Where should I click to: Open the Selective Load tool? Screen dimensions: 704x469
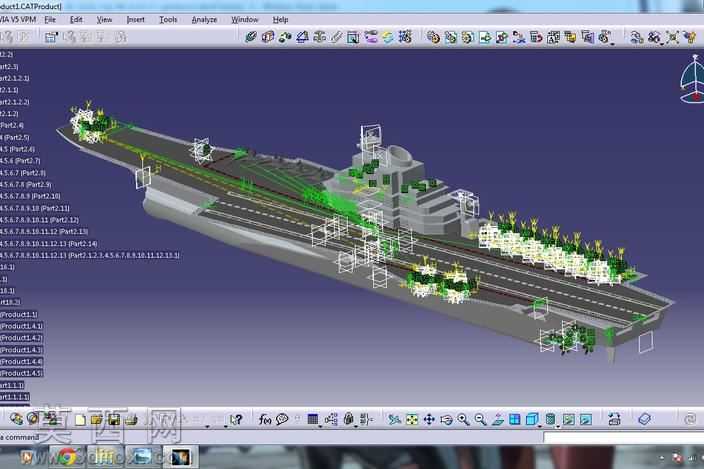tap(570, 37)
